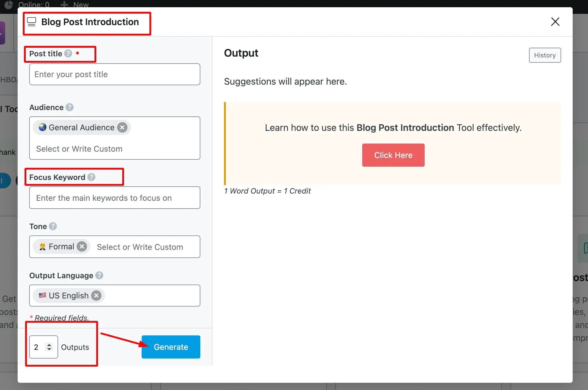The height and width of the screenshot is (390, 588).
Task: Remove the Formal tone tag
Action: (x=82, y=246)
